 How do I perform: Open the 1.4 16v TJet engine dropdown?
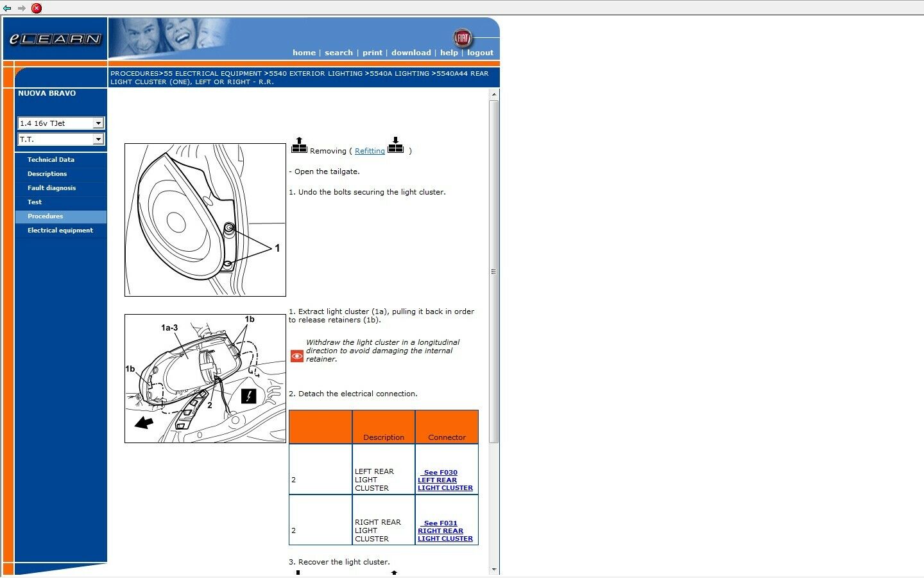pos(98,123)
